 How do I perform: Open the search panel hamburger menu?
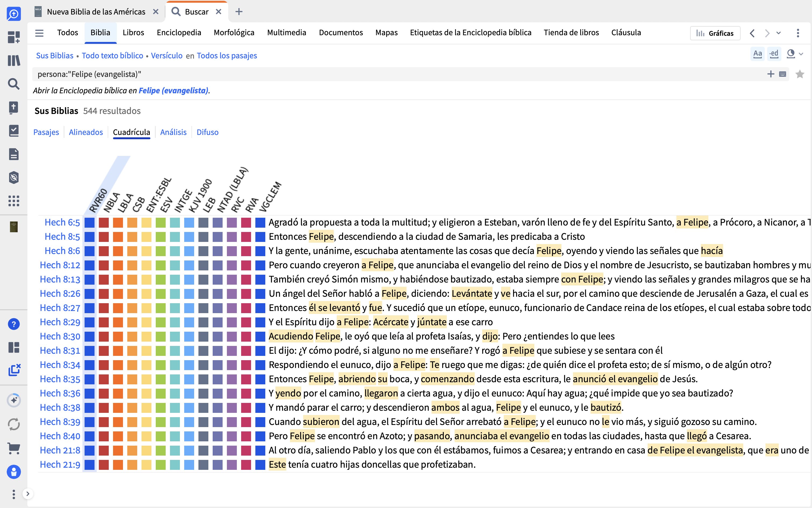tap(39, 33)
